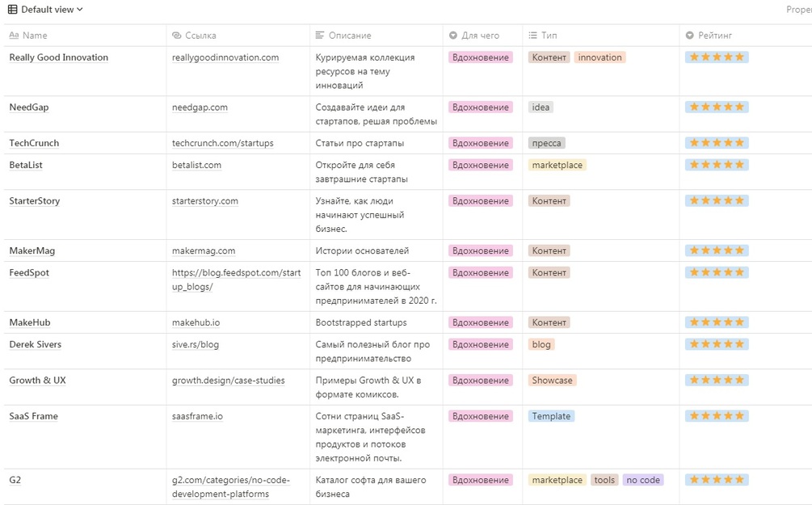Open the Тип column header menu
812x505 pixels.
point(549,36)
